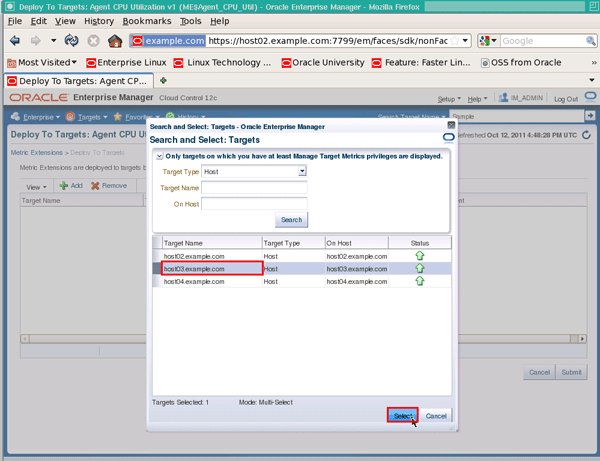Image resolution: width=600 pixels, height=461 pixels.
Task: Select the Deploy To Targets browser tab
Action: point(78,81)
